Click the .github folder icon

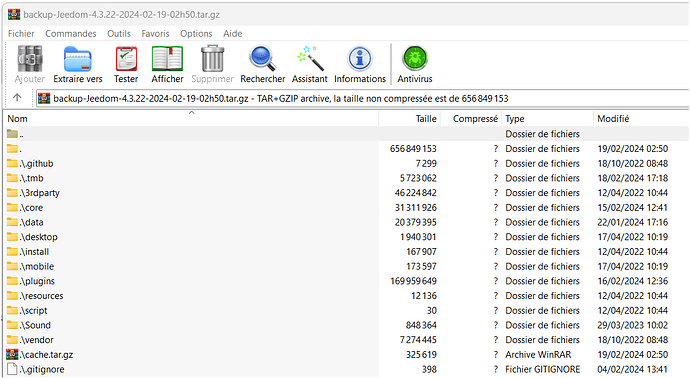tap(12, 164)
